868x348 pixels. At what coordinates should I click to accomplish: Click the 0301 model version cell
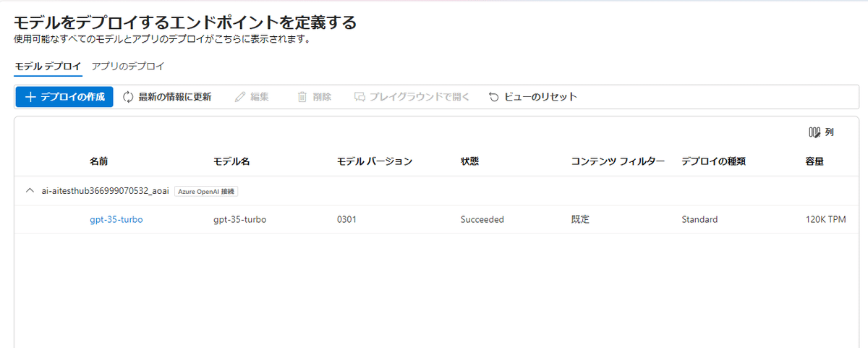point(347,219)
